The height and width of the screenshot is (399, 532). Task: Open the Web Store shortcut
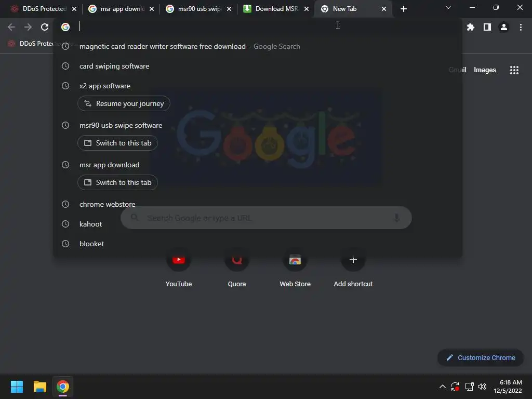[x=295, y=269]
